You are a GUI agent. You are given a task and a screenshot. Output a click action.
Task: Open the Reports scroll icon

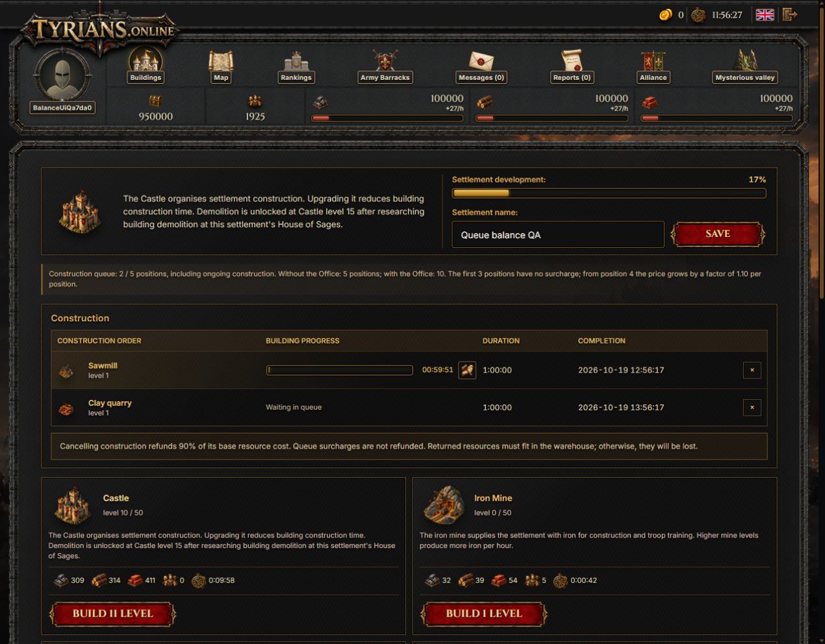[x=572, y=60]
